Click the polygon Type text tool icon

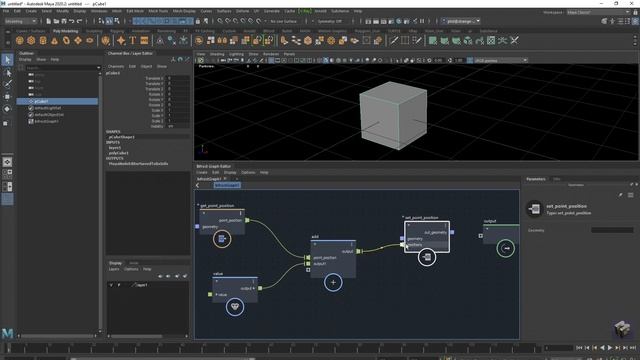(x=133, y=40)
